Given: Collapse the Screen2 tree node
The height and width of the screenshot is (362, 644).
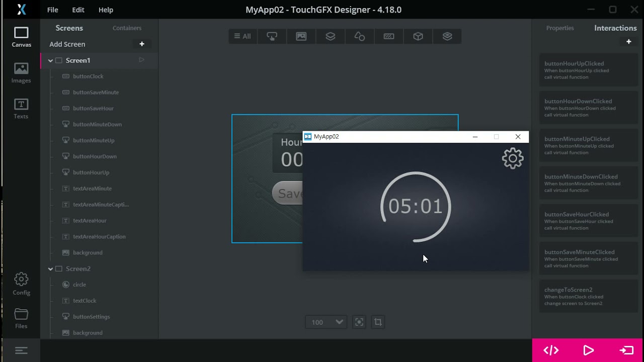Looking at the screenshot, I should pos(50,269).
